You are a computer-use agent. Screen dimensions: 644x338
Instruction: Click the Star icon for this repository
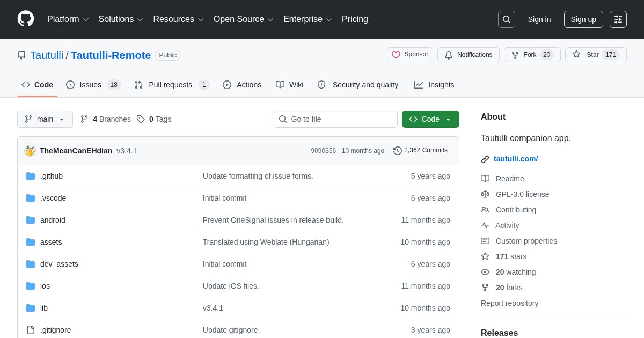tap(576, 54)
